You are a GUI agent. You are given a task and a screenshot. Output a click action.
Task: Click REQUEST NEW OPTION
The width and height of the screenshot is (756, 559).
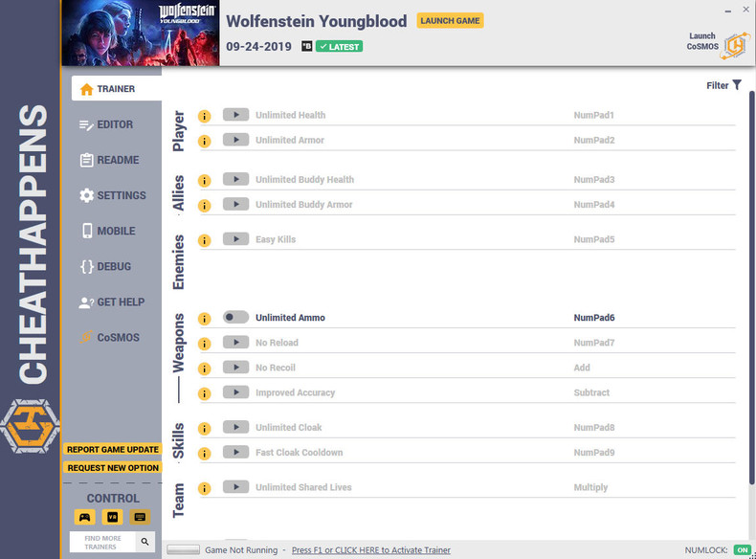tap(113, 468)
